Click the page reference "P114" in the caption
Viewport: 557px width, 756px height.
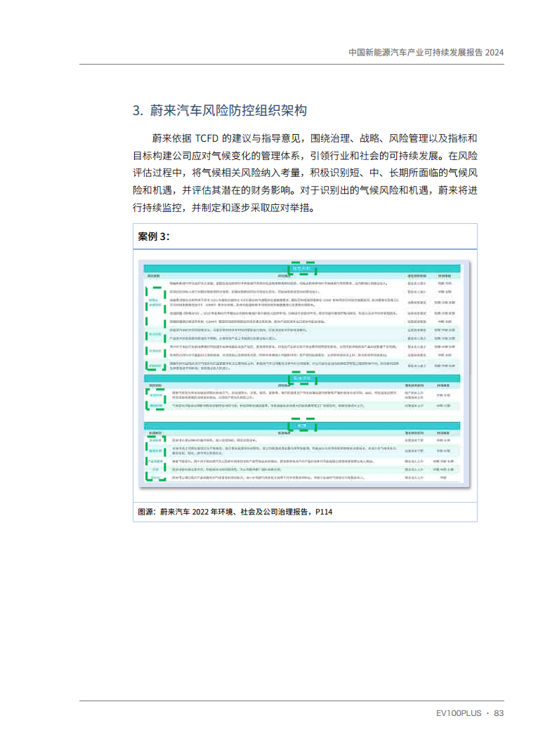pos(324,512)
